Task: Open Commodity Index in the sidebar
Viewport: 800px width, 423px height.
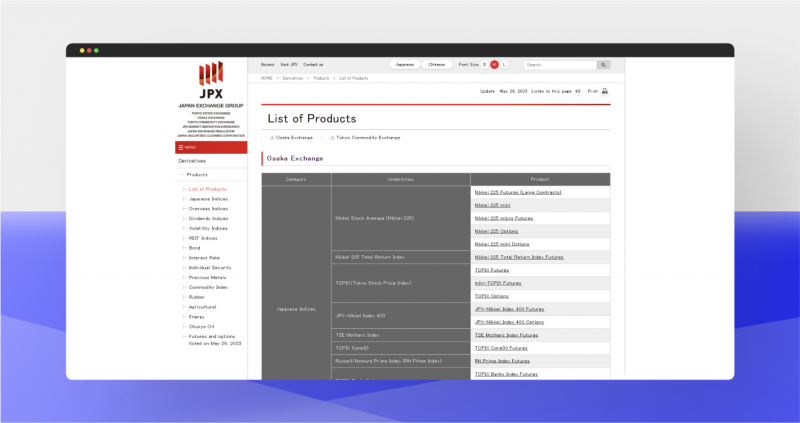Action: coord(208,287)
